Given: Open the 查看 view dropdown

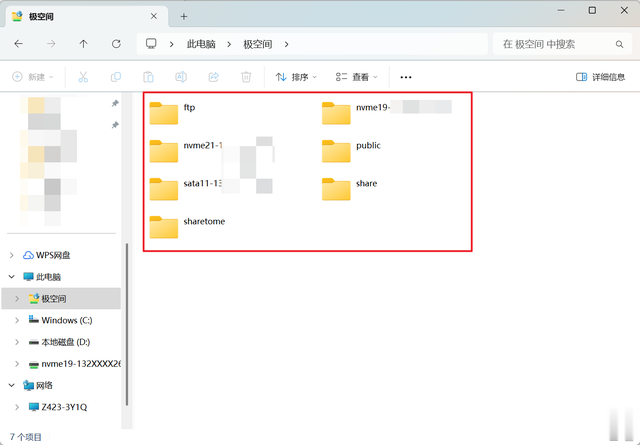Looking at the screenshot, I should coord(357,77).
